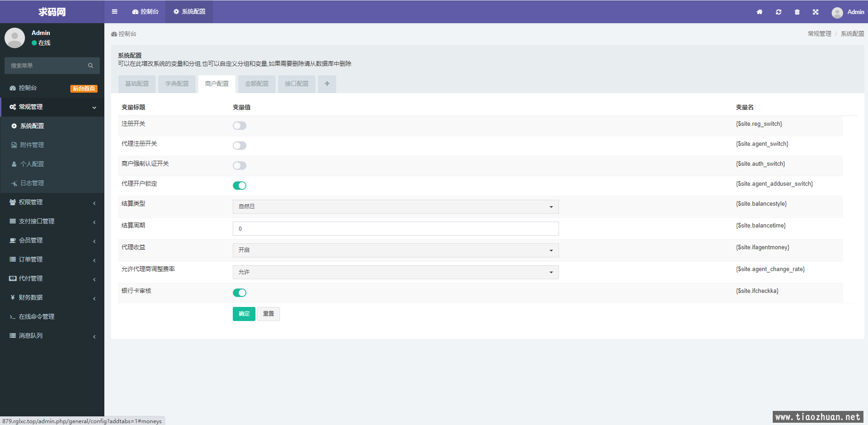Click the 订单管理 list icon
Screen dimensions: 868x425
[13, 260]
